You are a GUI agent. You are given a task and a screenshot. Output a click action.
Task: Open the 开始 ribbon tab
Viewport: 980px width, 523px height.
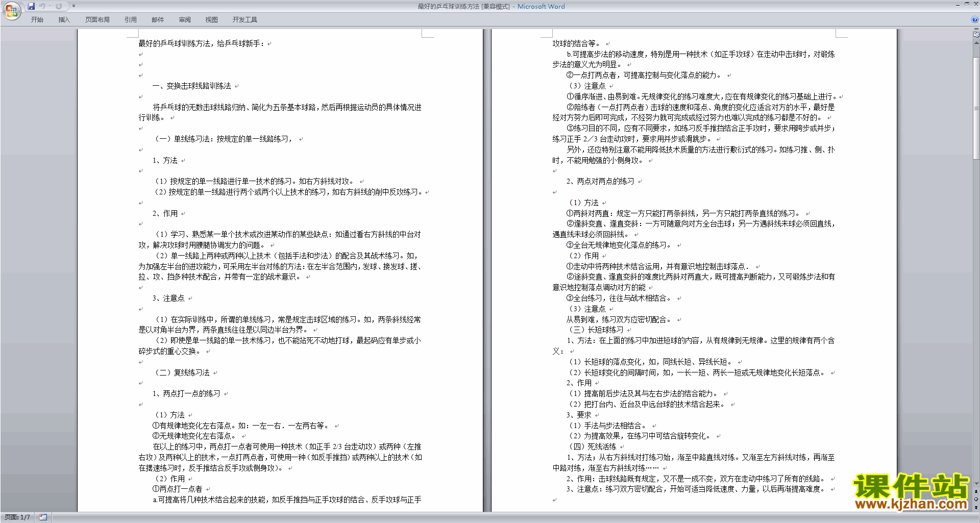[37, 20]
